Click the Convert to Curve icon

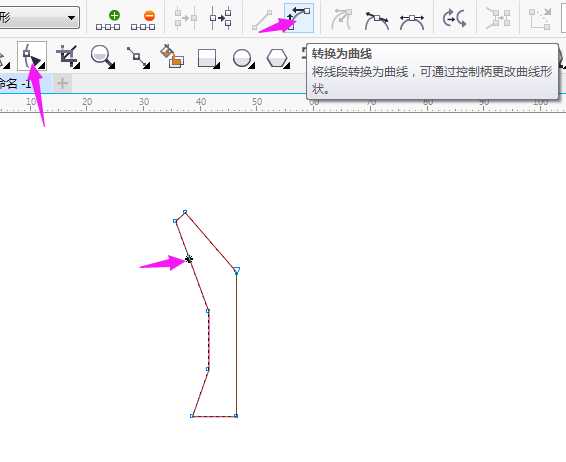tap(299, 18)
